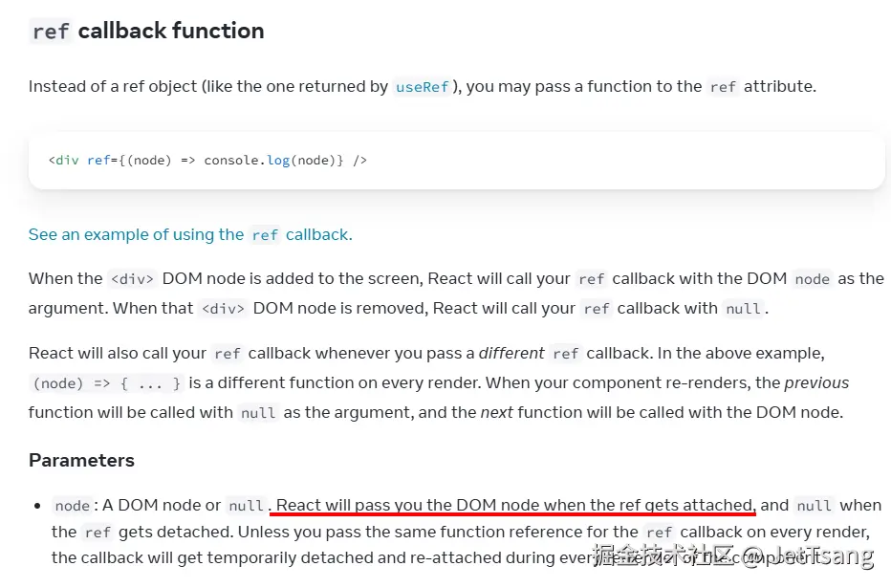Viewport: 891px width, 588px height.
Task: Click the red-underlined sentence about the DOM node
Action: 514,506
